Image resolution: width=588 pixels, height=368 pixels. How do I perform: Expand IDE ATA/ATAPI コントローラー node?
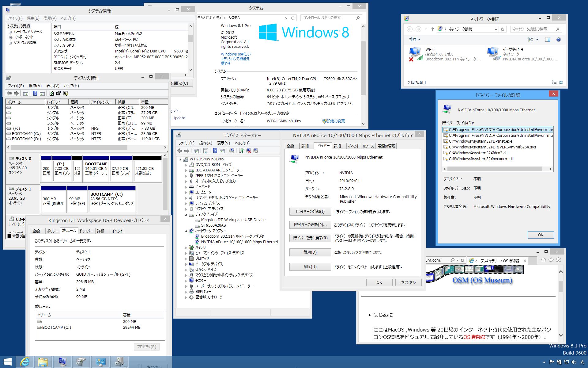(x=186, y=170)
